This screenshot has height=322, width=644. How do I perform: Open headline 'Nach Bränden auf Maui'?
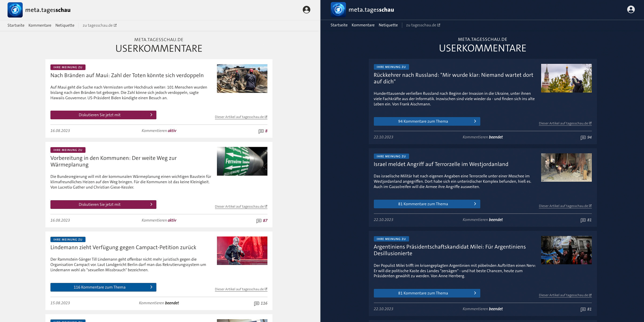click(x=127, y=75)
